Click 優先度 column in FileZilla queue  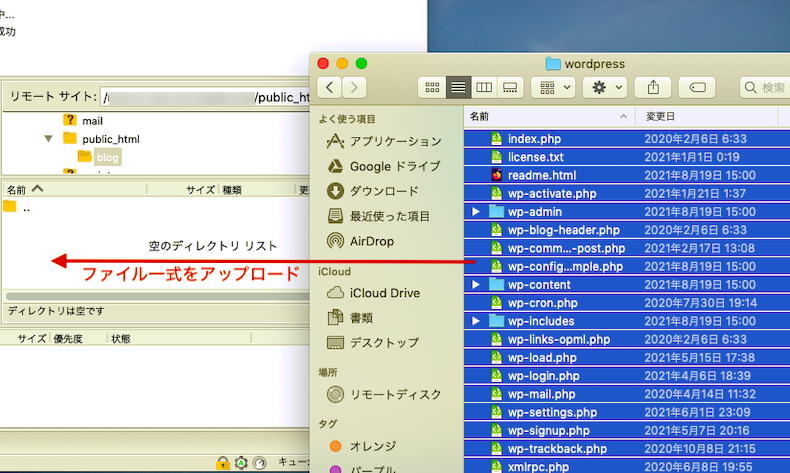(x=79, y=339)
